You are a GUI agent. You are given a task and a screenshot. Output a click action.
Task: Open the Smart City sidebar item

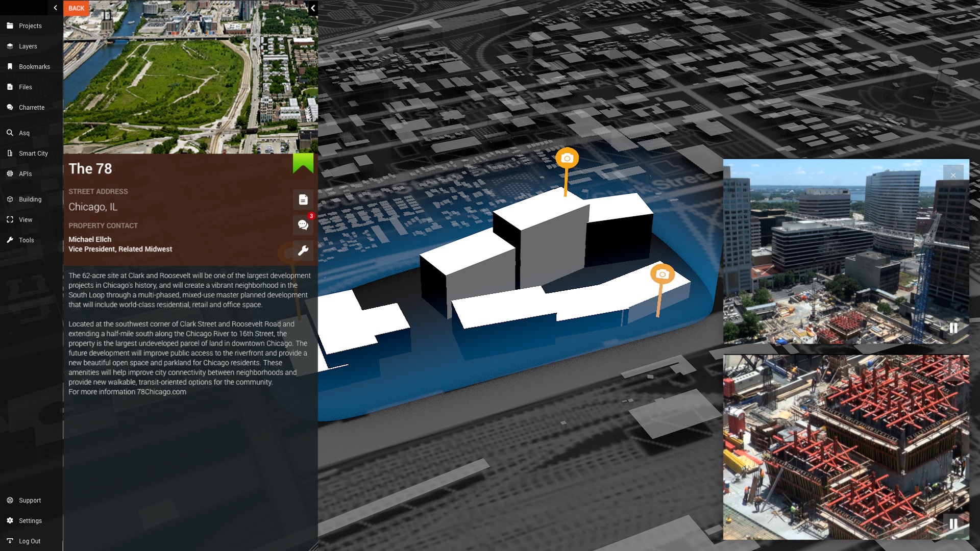click(33, 154)
